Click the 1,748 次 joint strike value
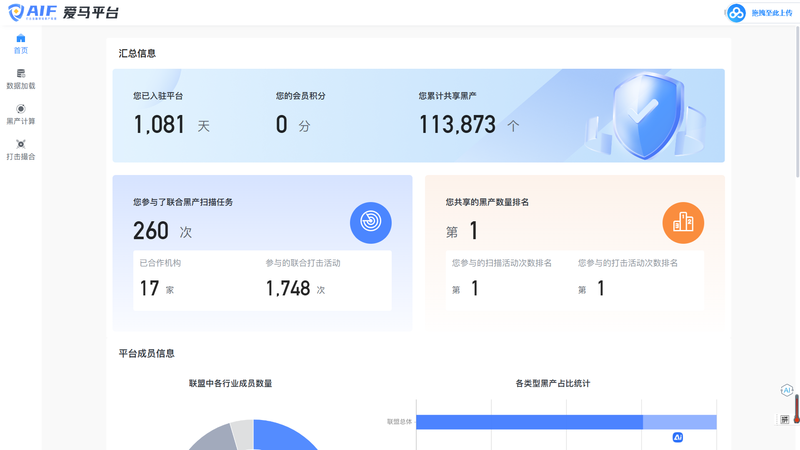The height and width of the screenshot is (450, 800). 295,288
